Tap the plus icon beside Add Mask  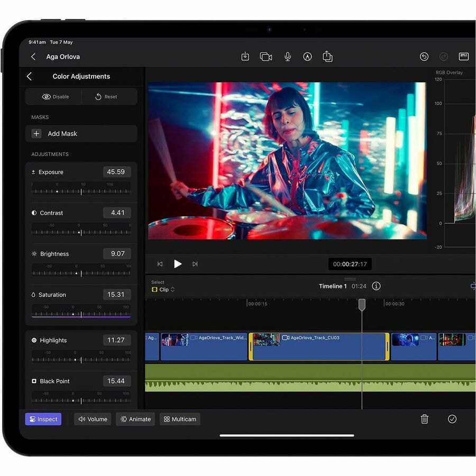click(x=36, y=134)
